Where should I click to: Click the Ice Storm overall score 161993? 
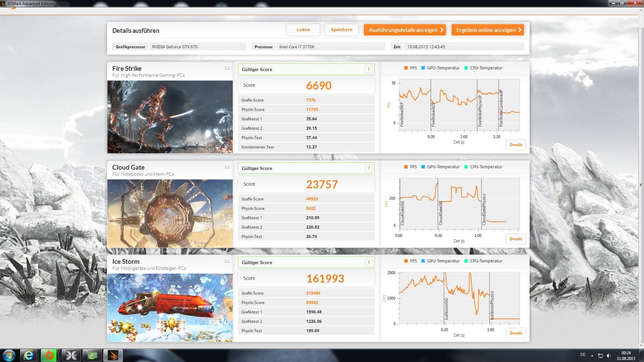tap(325, 279)
